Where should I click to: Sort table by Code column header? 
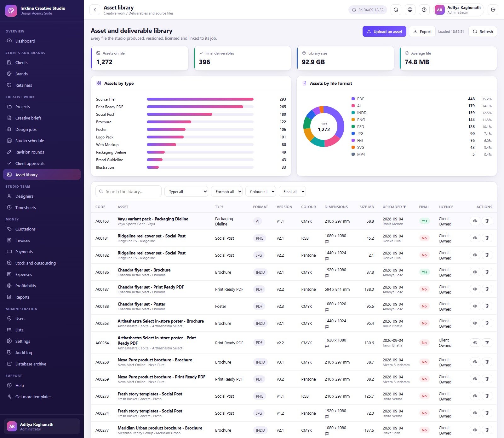pos(100,207)
